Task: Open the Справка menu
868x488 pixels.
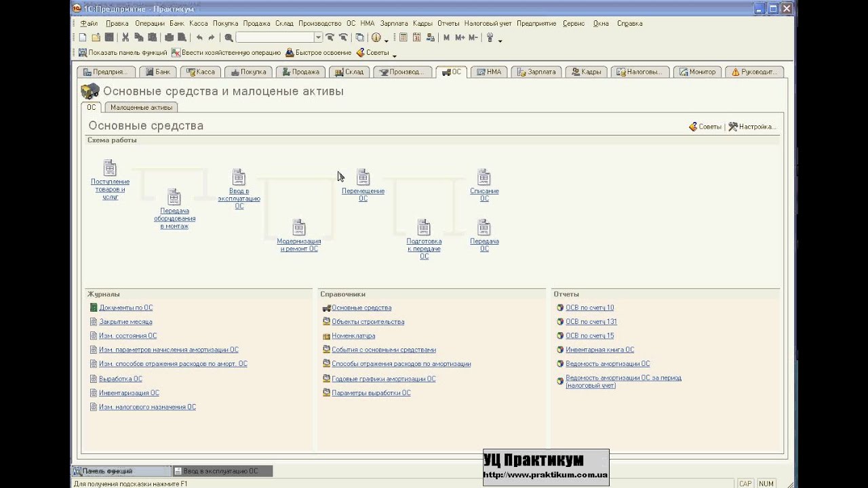Action: [x=630, y=23]
